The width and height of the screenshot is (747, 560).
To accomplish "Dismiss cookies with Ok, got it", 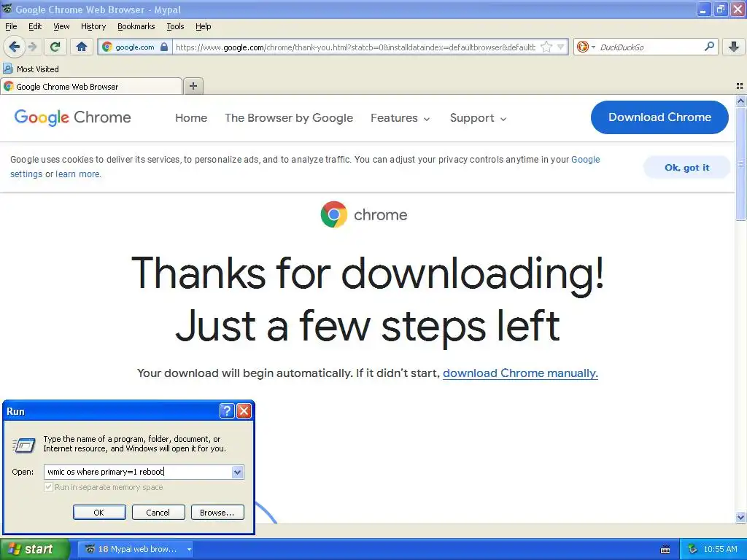I will (686, 167).
